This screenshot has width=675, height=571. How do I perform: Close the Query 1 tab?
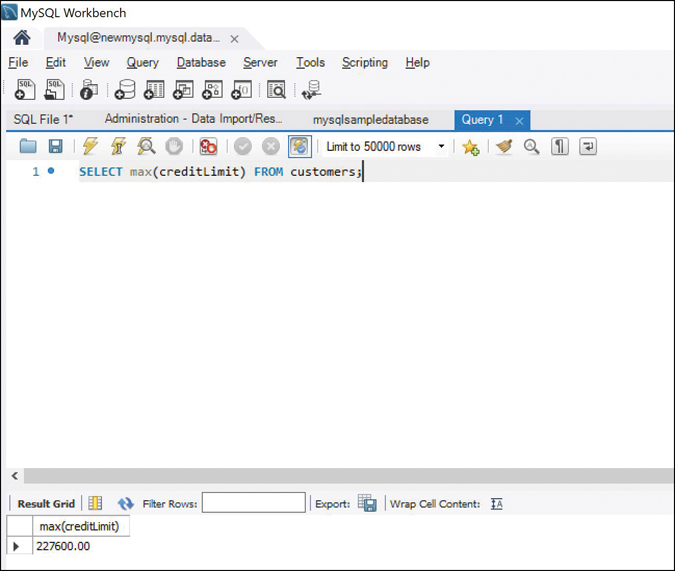[520, 121]
